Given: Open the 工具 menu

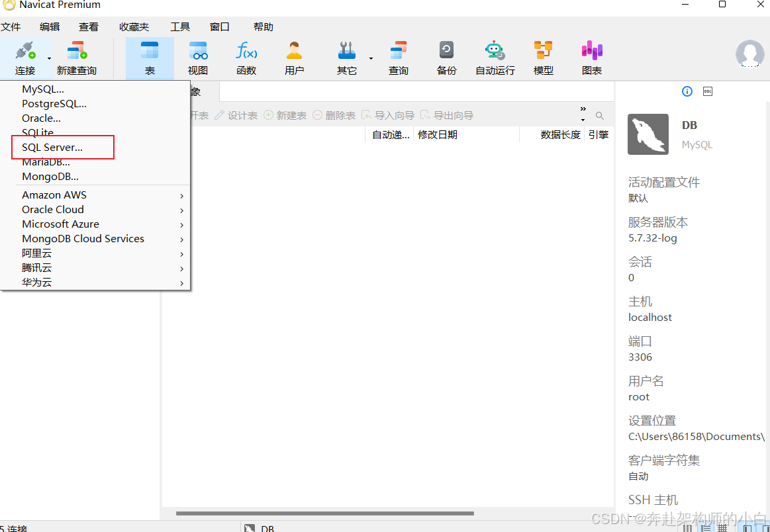Looking at the screenshot, I should 180,27.
